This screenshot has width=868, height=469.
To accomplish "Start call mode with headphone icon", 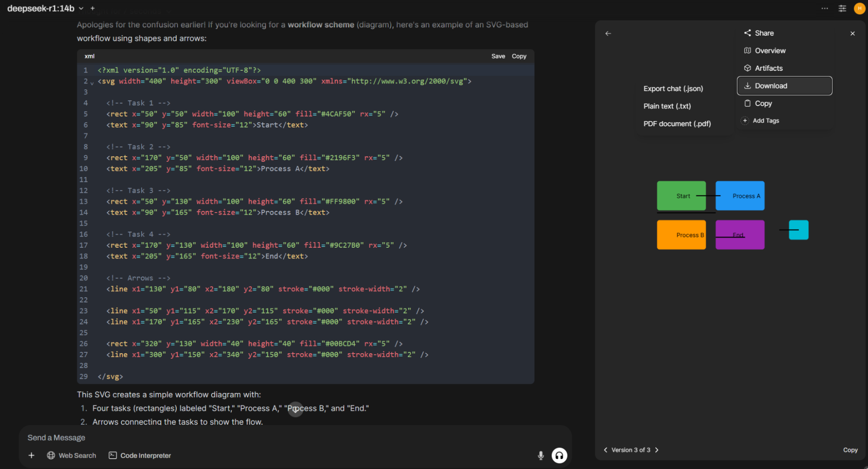I will (559, 456).
